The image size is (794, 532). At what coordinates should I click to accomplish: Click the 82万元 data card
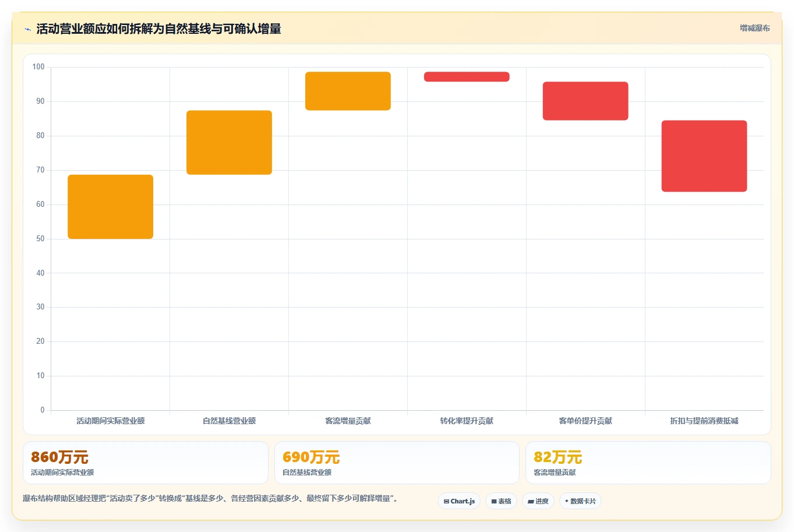(x=648, y=463)
